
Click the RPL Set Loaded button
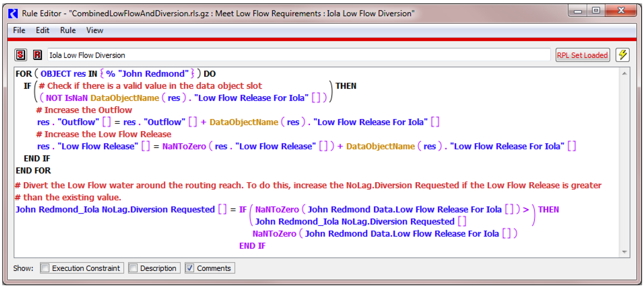pos(582,55)
